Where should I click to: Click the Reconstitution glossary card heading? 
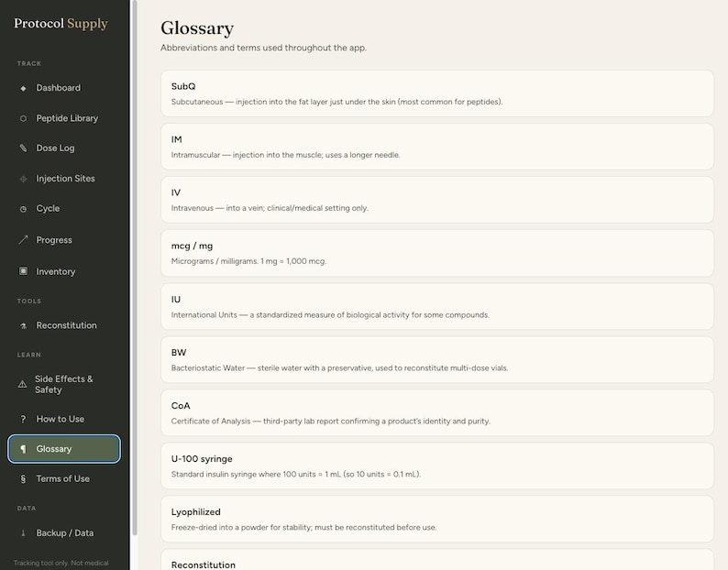pos(204,565)
